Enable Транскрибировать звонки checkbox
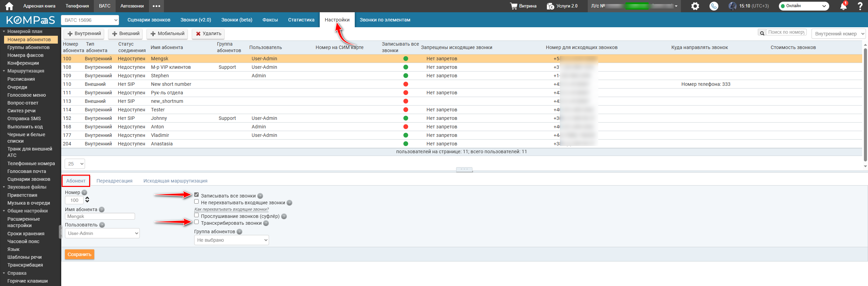 point(197,222)
